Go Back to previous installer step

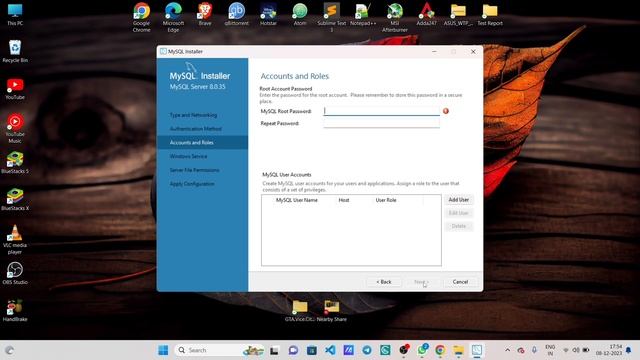(384, 282)
